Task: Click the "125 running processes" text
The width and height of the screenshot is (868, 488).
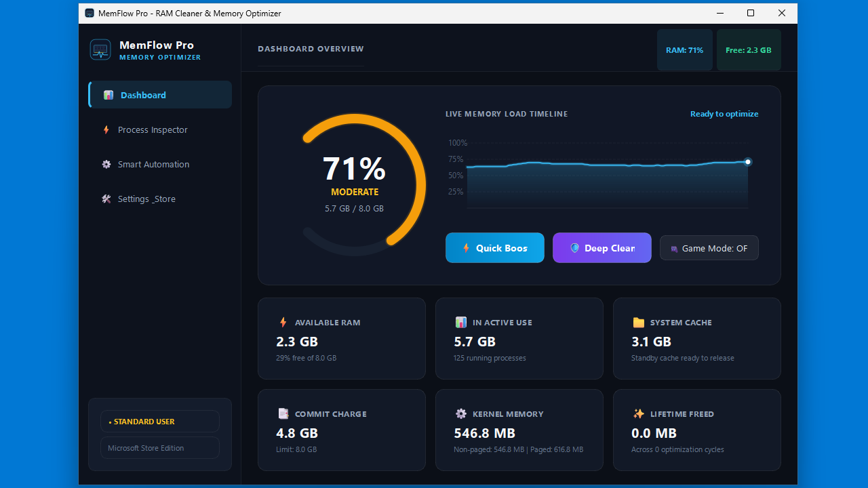Action: tap(490, 358)
